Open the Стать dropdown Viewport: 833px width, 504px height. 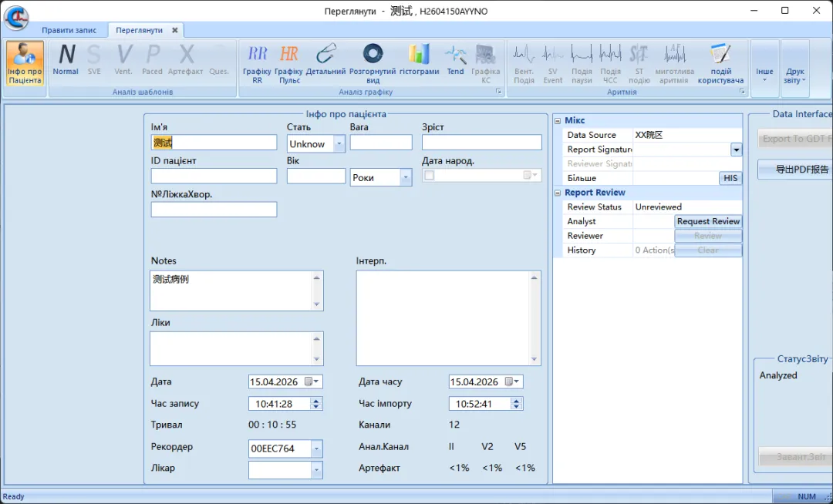(339, 144)
